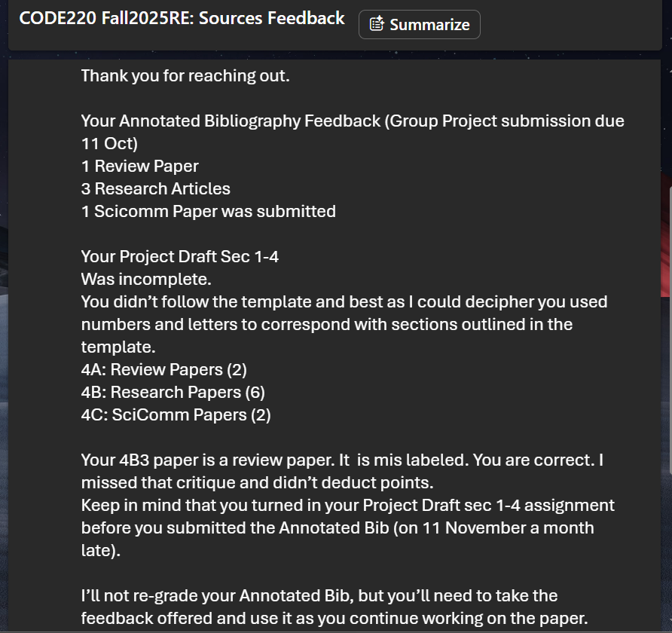This screenshot has width=672, height=633.
Task: Click the '11 Oct)' due date text
Action: (x=109, y=143)
